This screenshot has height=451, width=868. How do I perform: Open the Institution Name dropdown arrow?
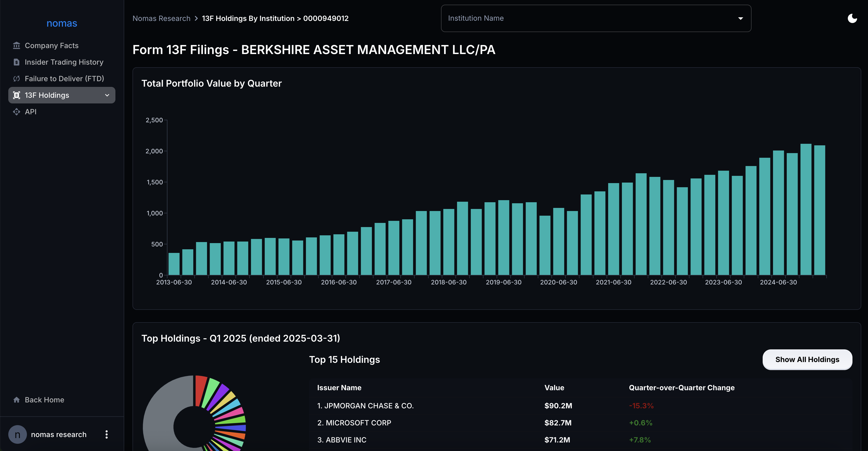(740, 19)
